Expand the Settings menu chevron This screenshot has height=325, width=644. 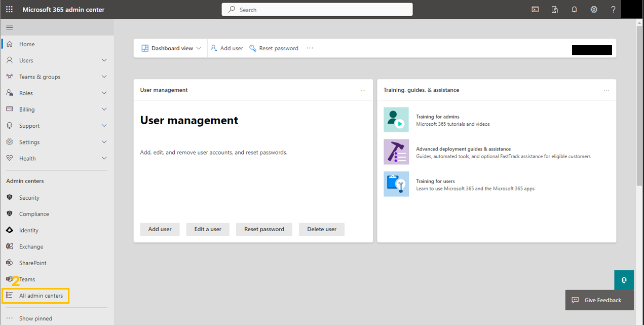[x=104, y=142]
